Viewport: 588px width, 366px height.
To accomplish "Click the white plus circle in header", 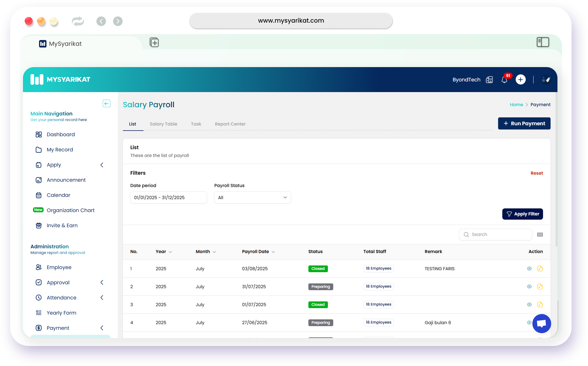I will [x=520, y=80].
